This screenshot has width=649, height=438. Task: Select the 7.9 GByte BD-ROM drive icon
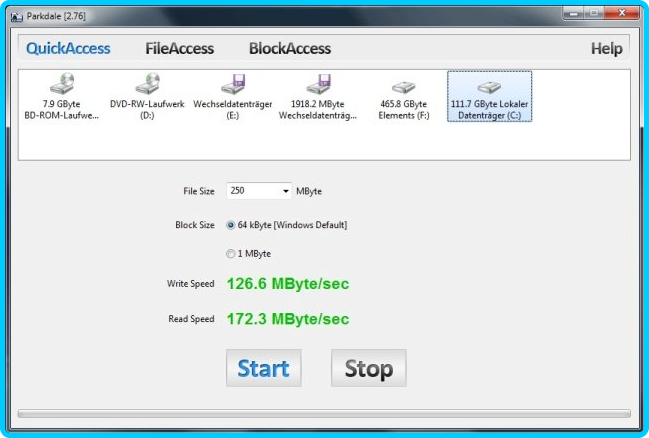pyautogui.click(x=62, y=84)
